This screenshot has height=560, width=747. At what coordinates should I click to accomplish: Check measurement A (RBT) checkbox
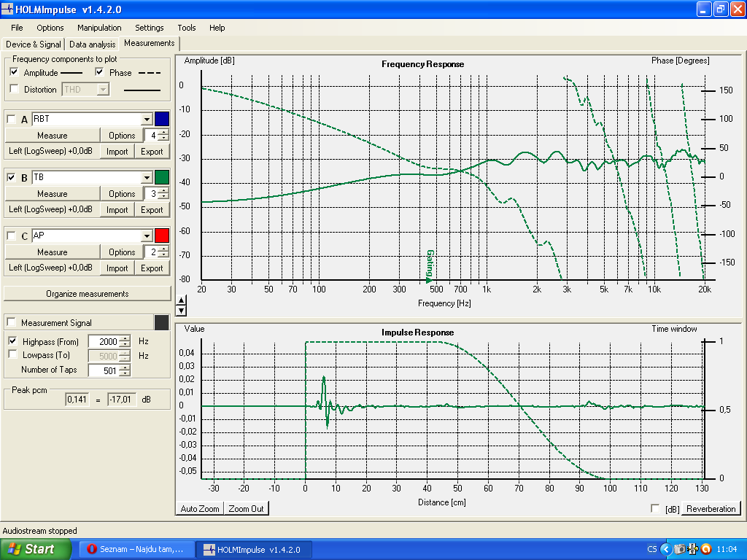coord(12,120)
